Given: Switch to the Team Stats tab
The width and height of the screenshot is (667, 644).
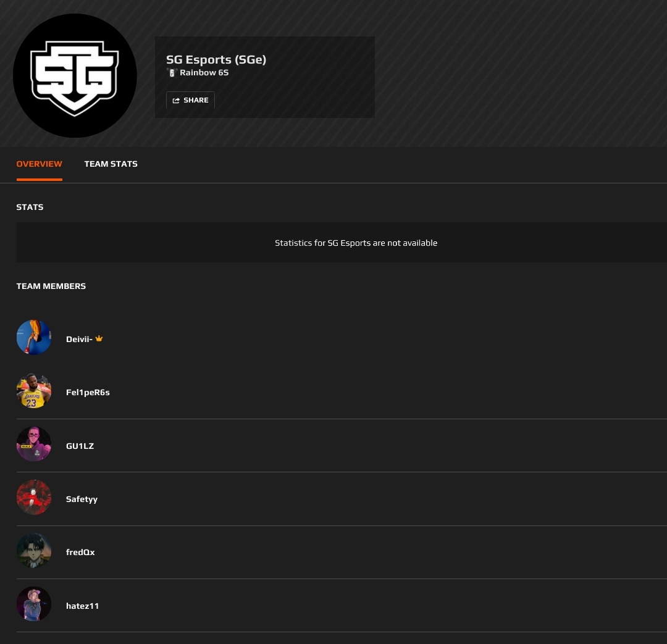Looking at the screenshot, I should [x=111, y=164].
